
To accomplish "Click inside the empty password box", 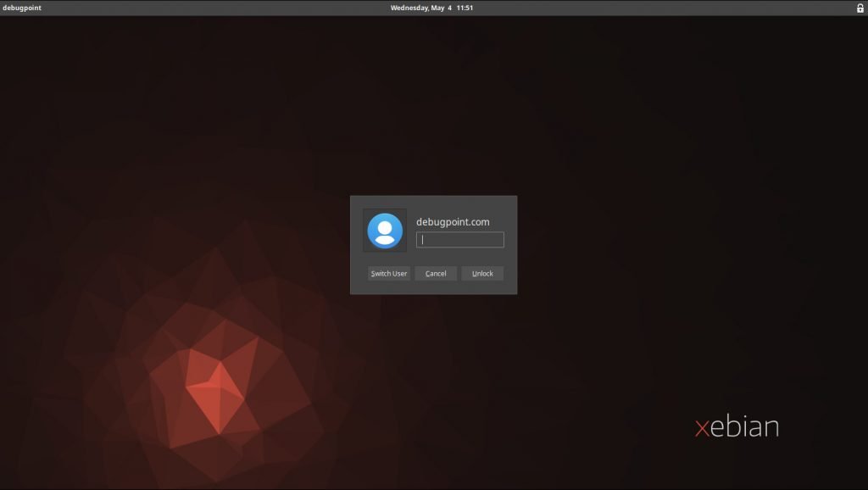I will point(460,240).
